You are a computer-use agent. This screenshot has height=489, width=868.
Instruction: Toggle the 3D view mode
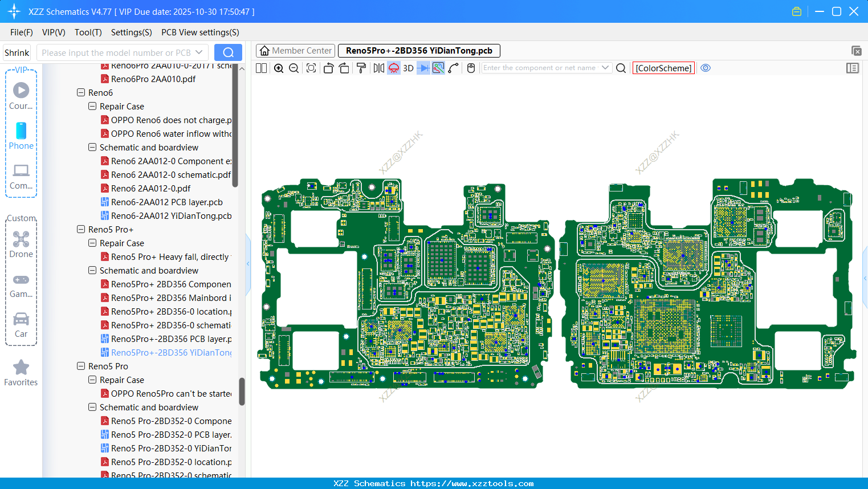[x=408, y=68]
